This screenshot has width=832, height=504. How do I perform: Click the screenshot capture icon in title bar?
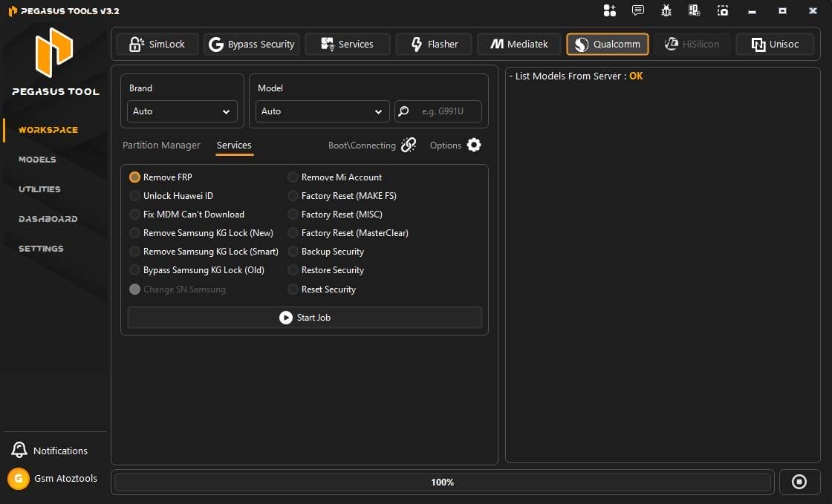(723, 10)
